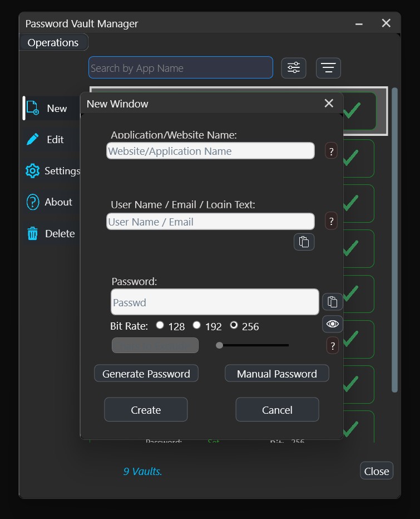Click the Search by App Name box

(181, 67)
